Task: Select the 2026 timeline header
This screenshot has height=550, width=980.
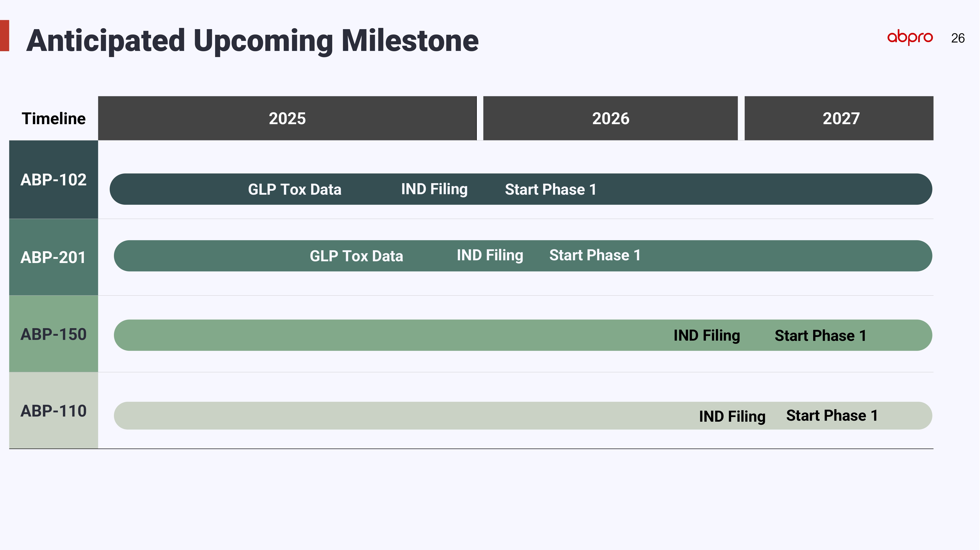Action: [x=610, y=118]
